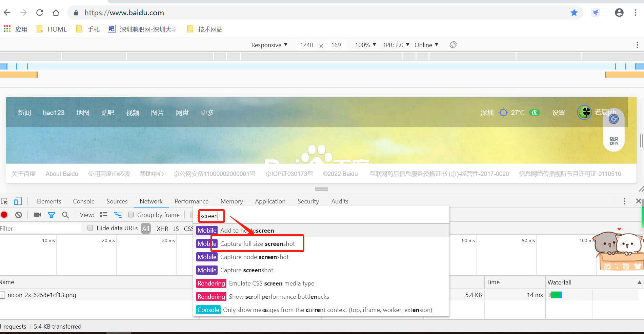Open the DPR: 2.0 dropdown
The image size is (644, 334).
tap(395, 45)
